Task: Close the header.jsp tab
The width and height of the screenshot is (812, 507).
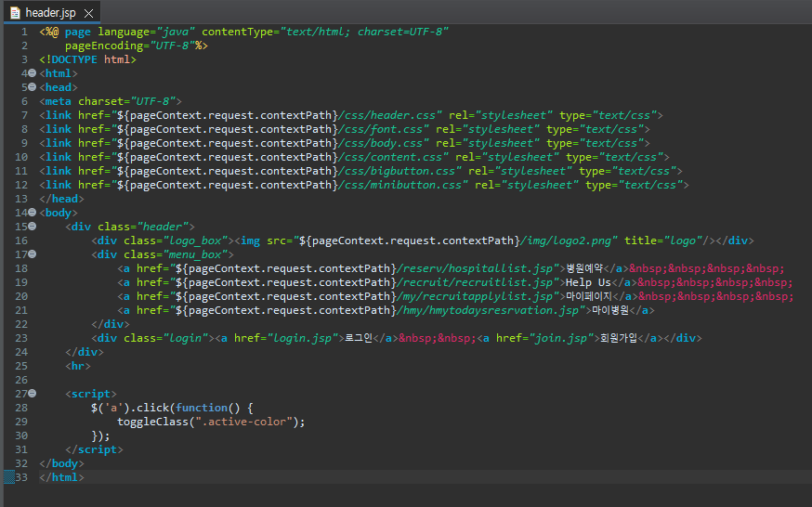Action: coord(89,13)
